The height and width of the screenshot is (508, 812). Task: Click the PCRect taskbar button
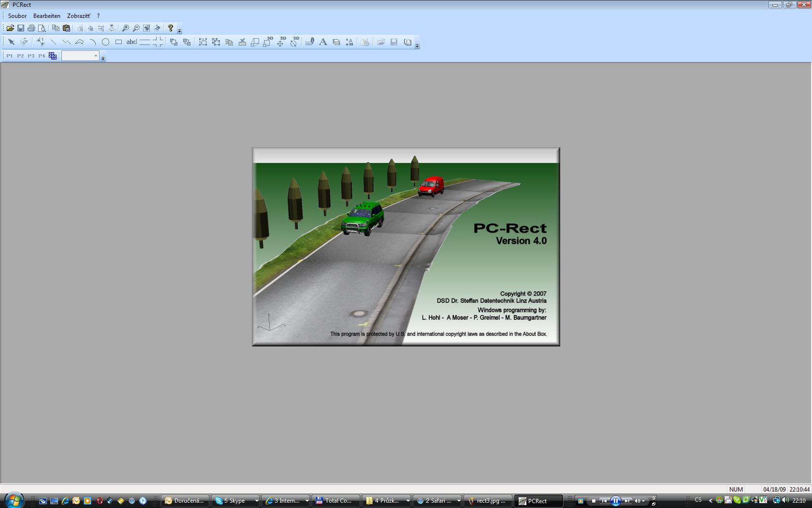point(538,501)
